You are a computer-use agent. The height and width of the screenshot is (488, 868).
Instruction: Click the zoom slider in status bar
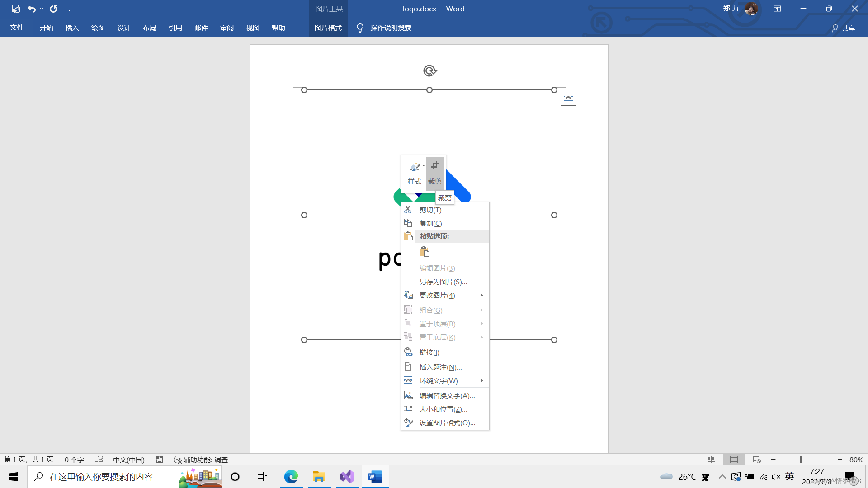click(801, 460)
